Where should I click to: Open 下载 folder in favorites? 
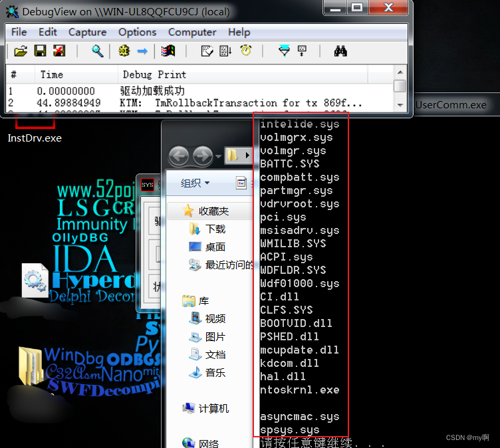[x=207, y=229]
